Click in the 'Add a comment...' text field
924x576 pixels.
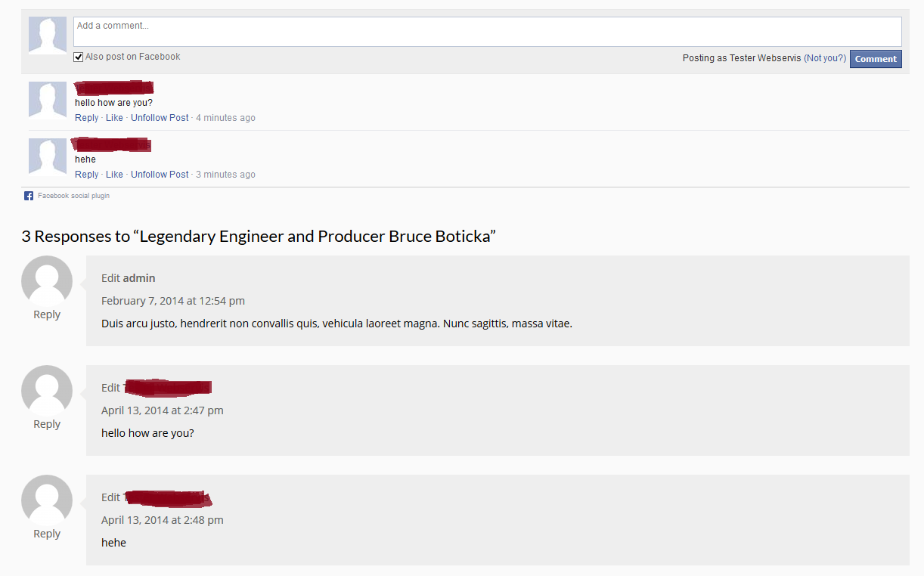[487, 32]
